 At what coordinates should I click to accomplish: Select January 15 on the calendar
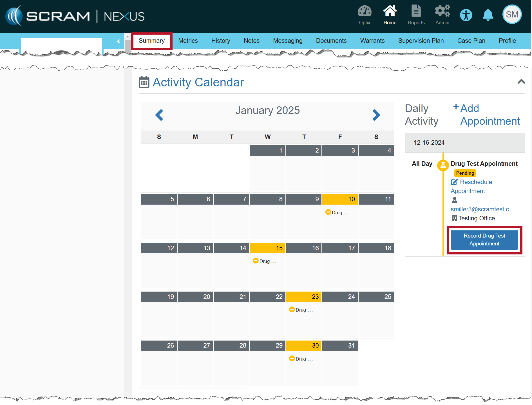coord(267,248)
